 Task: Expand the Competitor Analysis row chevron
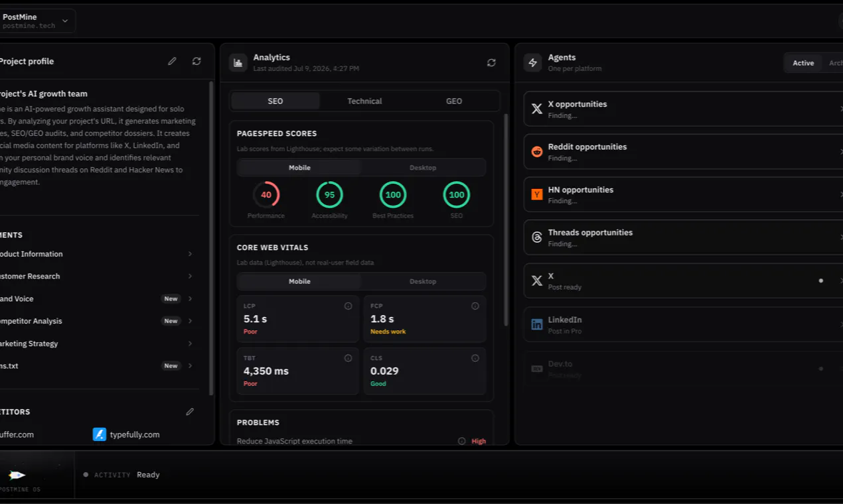(190, 321)
